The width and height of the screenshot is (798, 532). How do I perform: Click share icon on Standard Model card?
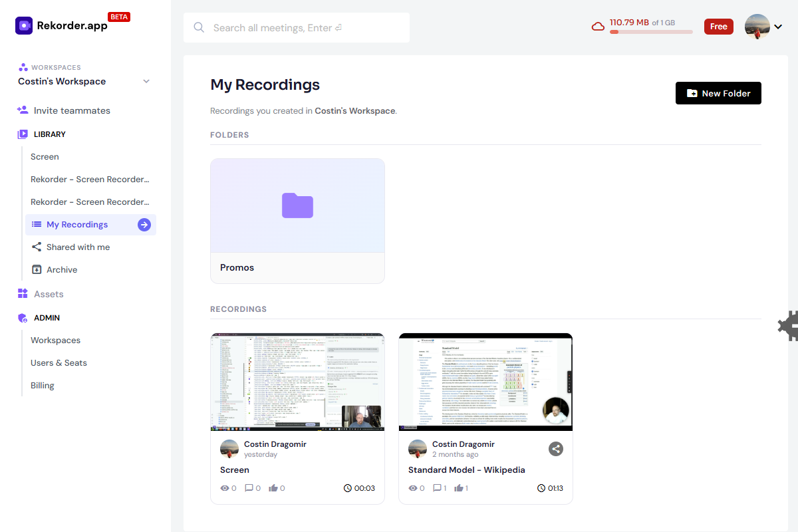(x=556, y=449)
